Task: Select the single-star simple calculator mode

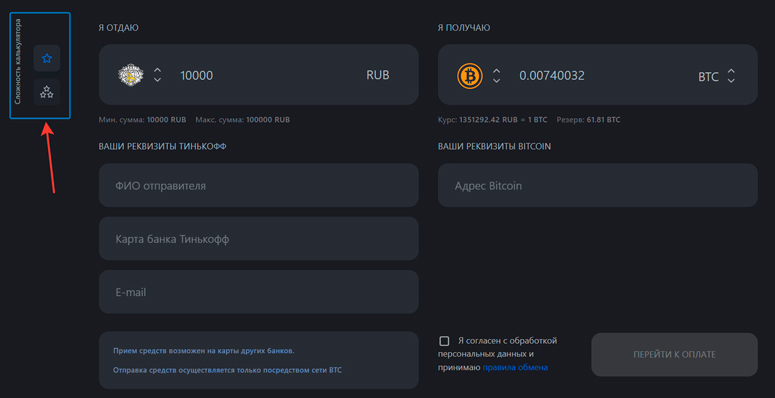Action: click(x=47, y=58)
